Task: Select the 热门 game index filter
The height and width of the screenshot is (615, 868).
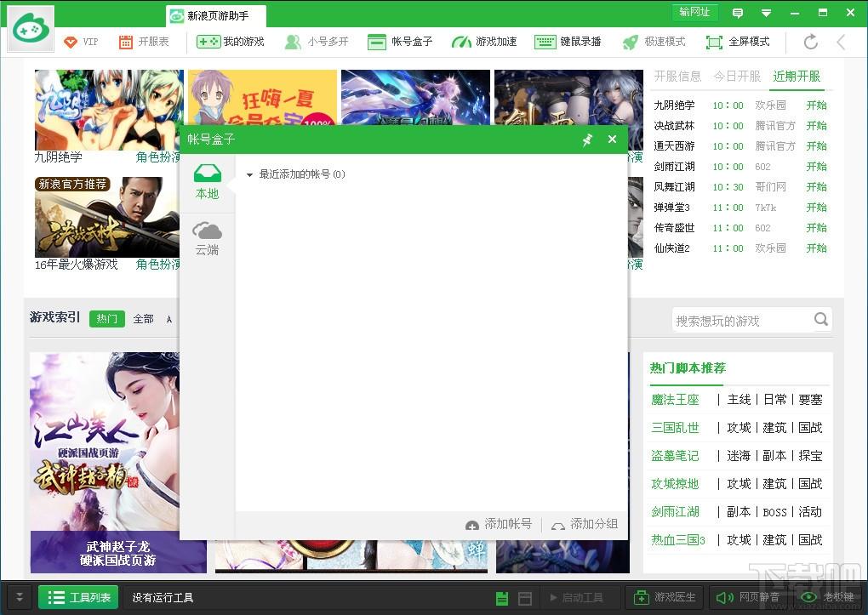Action: click(x=107, y=319)
